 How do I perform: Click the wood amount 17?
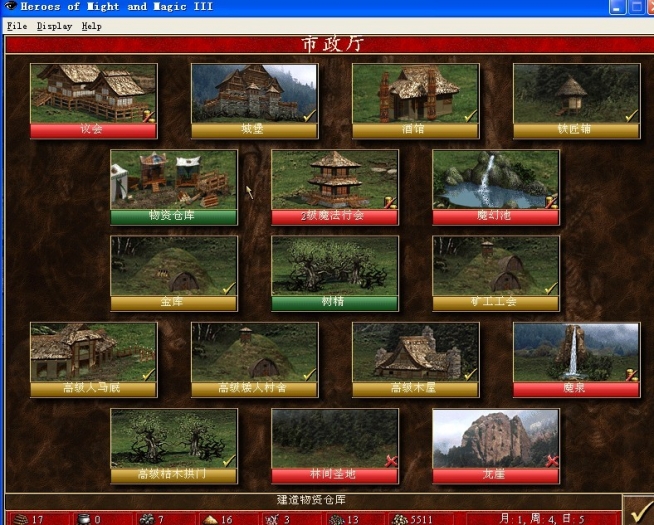pos(38,520)
